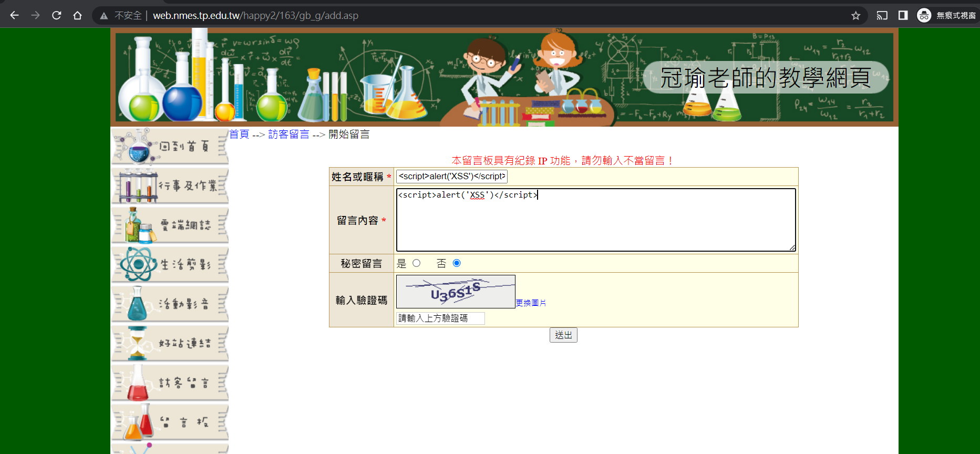980x454 pixels.
Task: Click the incognito profile icon
Action: tap(924, 15)
